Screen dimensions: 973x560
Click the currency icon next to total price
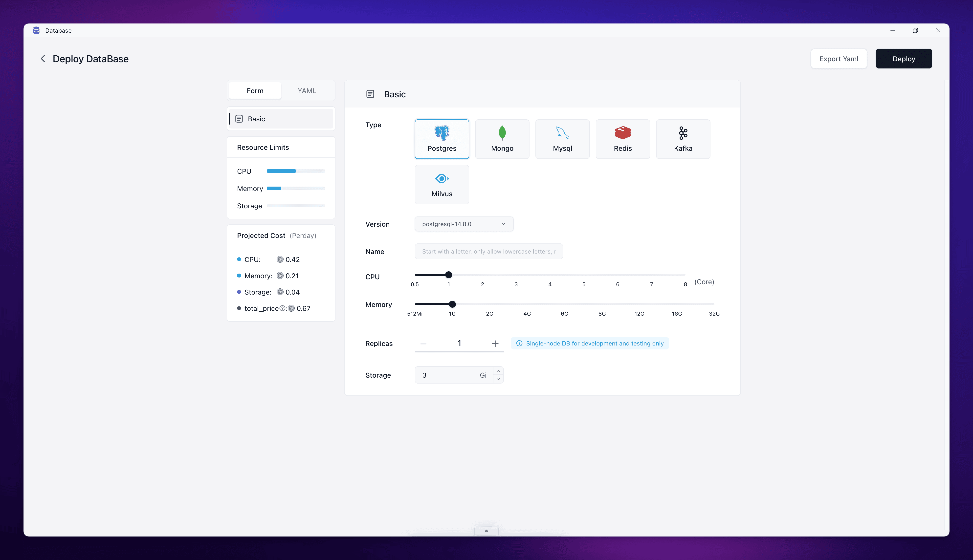click(291, 308)
